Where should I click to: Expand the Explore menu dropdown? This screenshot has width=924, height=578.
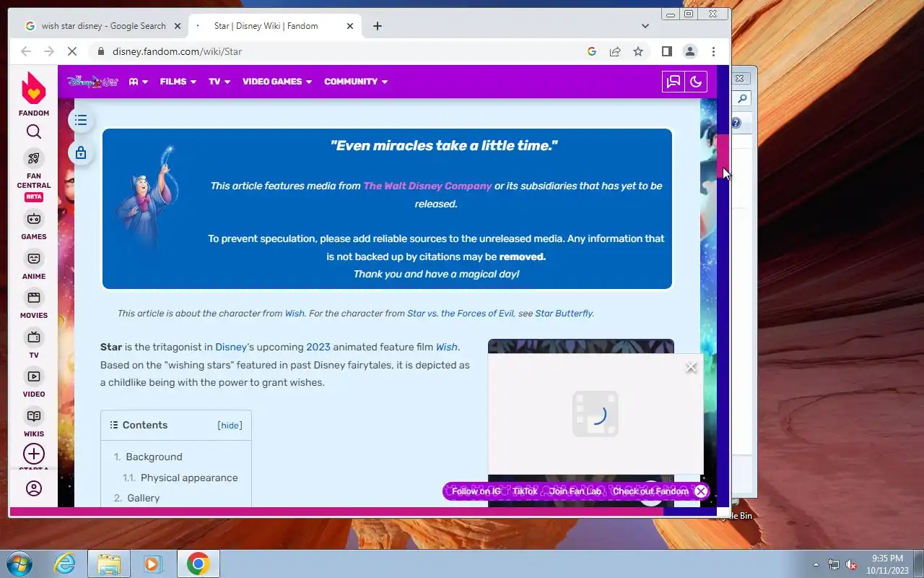coord(139,82)
